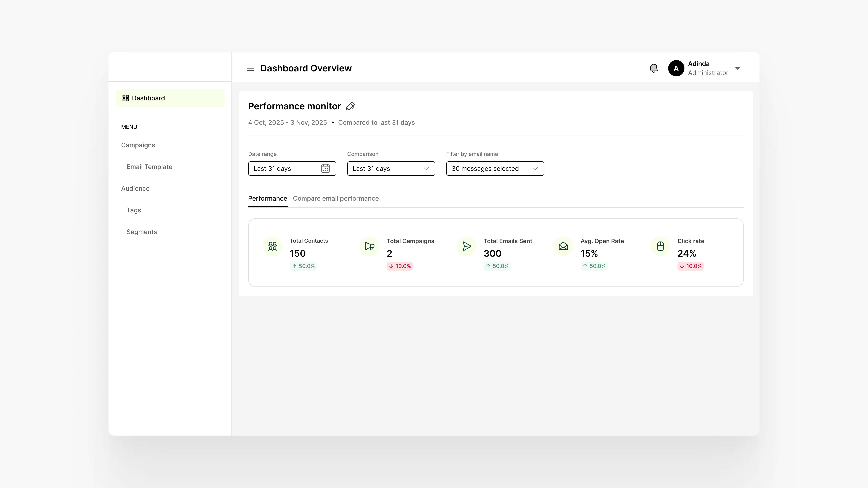
Task: Click the Performance monitor heading
Action: [294, 106]
